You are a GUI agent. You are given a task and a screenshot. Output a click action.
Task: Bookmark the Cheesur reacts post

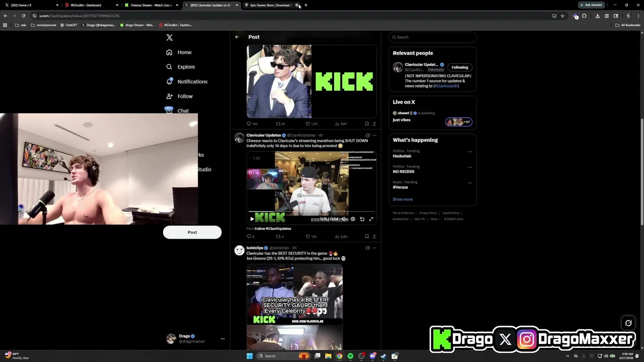tap(367, 236)
